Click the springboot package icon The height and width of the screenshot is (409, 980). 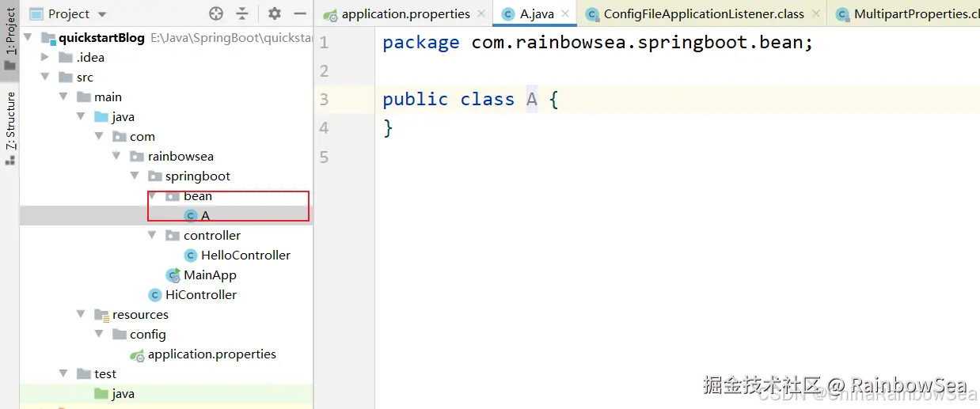[155, 176]
